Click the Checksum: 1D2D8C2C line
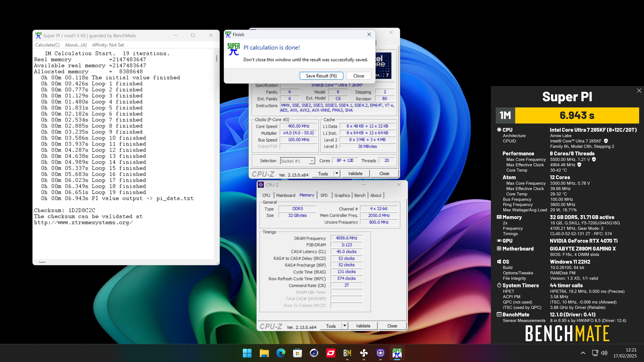 (65, 210)
